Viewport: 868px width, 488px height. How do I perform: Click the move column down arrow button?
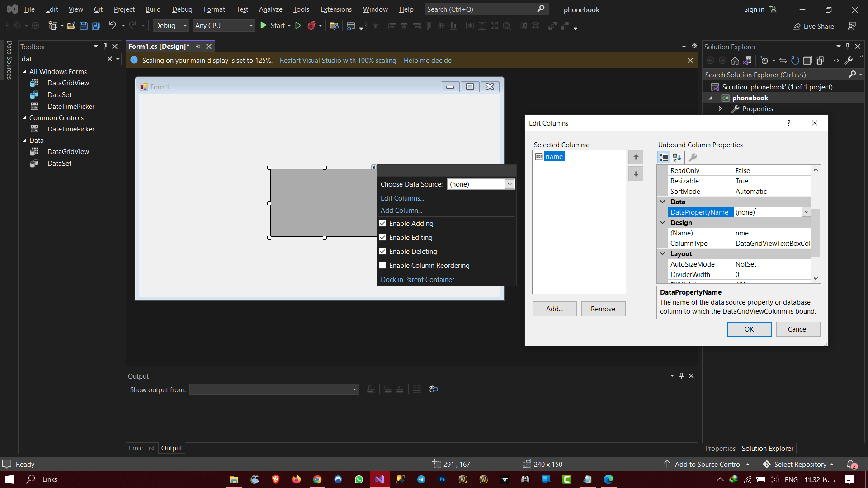[636, 174]
